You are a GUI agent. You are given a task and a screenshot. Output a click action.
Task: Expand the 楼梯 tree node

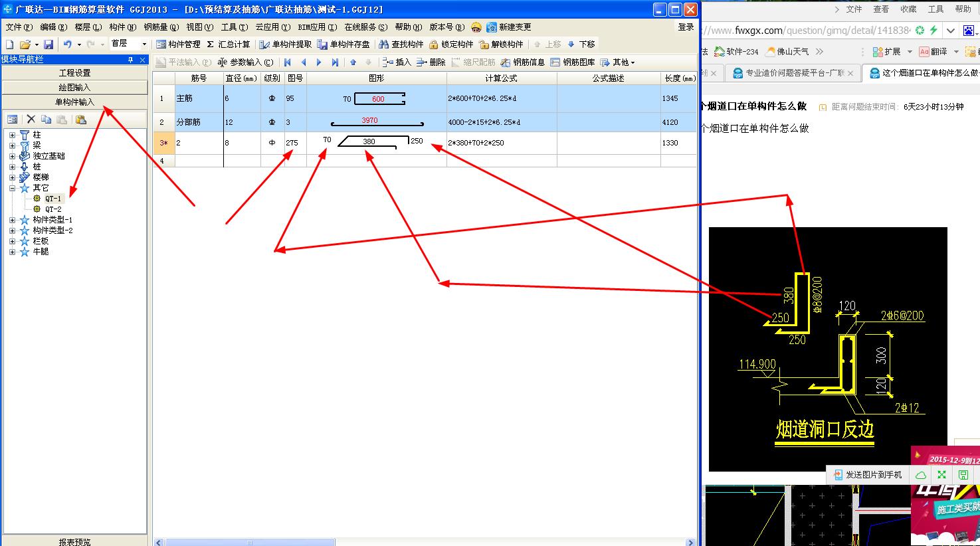tap(12, 177)
